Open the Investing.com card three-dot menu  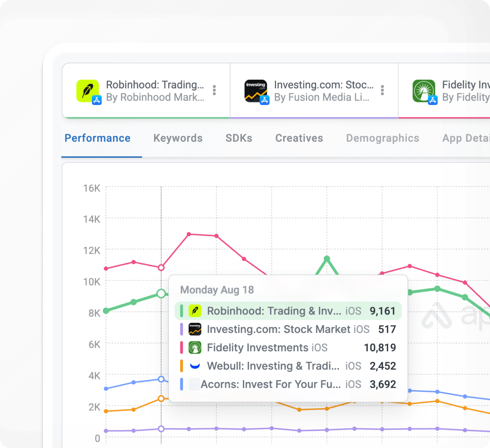point(382,90)
